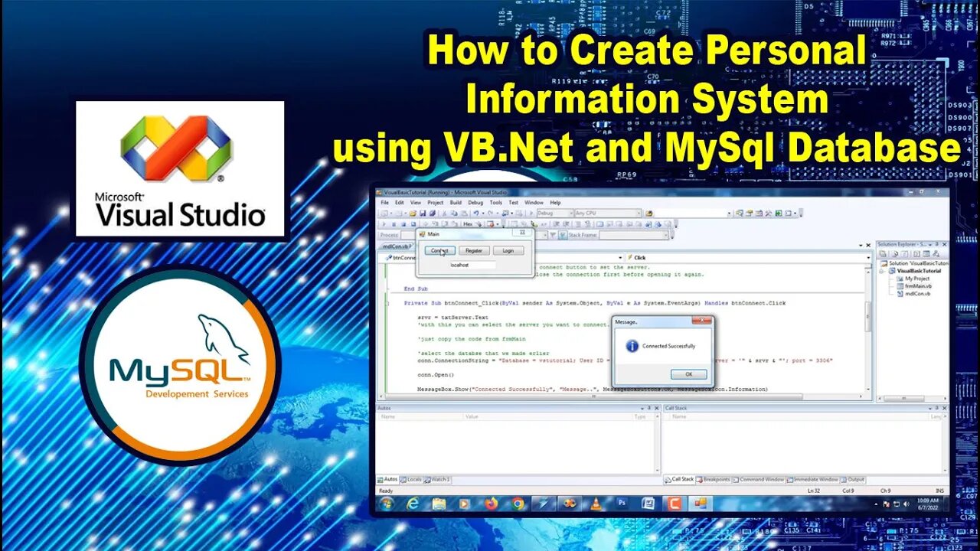This screenshot has height=551, width=980.
Task: Pin the Autos panel
Action: click(x=649, y=408)
